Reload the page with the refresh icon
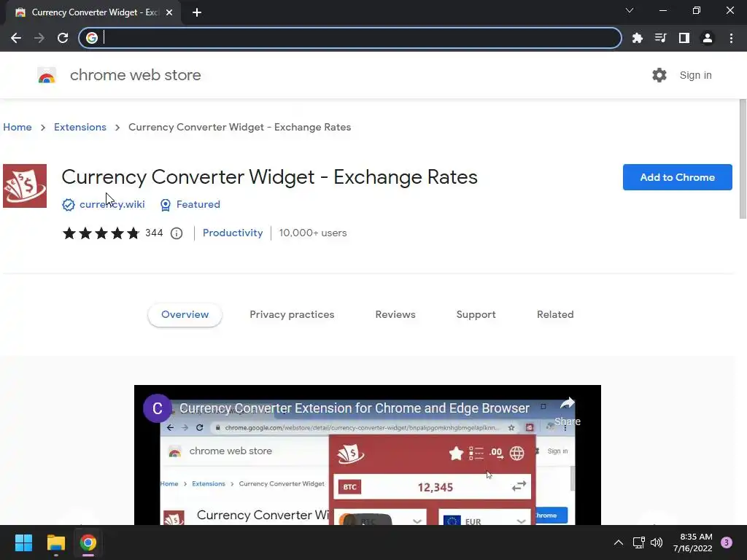747x560 pixels. click(x=63, y=38)
